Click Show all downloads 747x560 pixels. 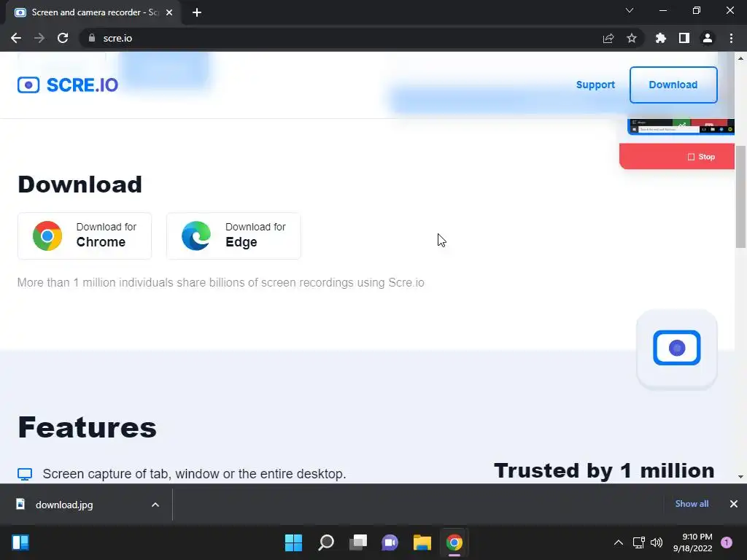(692, 504)
